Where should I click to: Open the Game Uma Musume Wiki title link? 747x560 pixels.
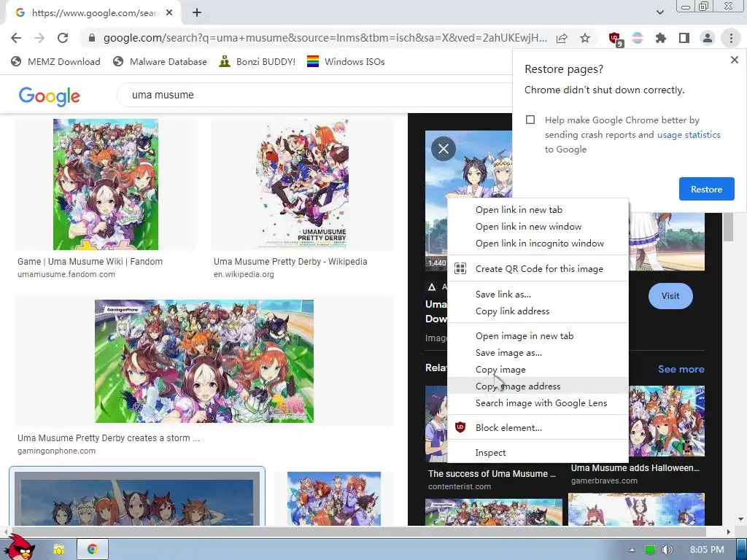(x=90, y=262)
